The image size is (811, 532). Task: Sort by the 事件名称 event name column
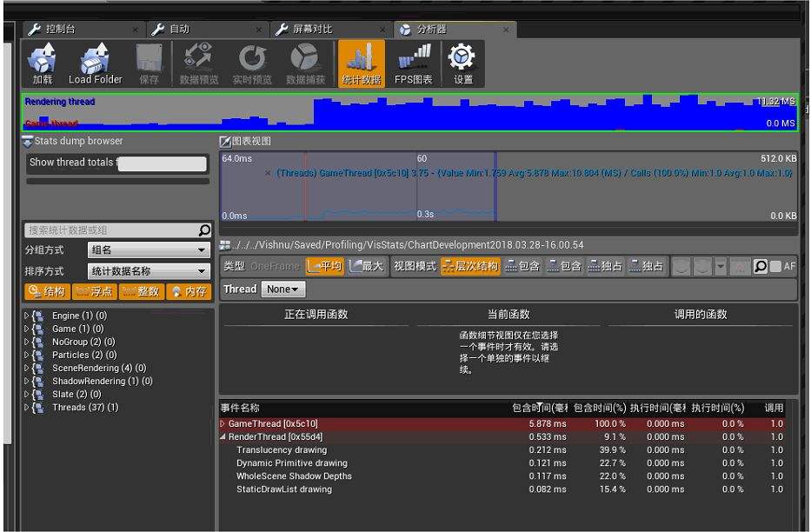point(241,408)
